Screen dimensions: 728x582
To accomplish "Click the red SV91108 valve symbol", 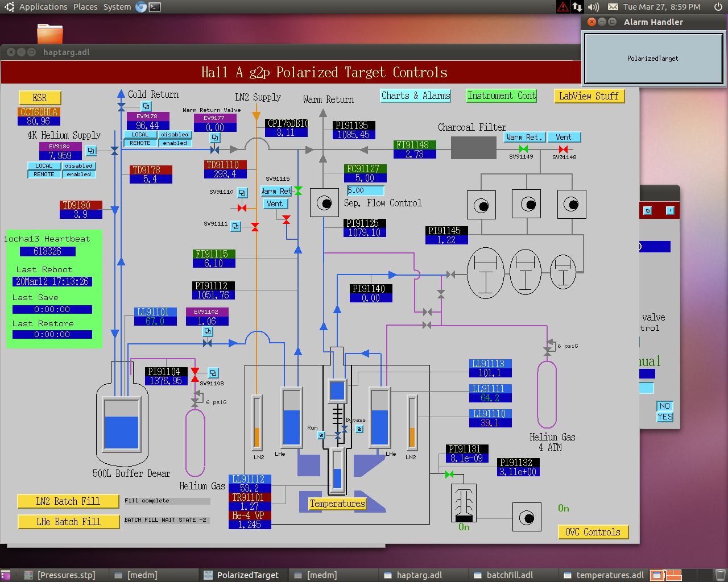I will (195, 375).
